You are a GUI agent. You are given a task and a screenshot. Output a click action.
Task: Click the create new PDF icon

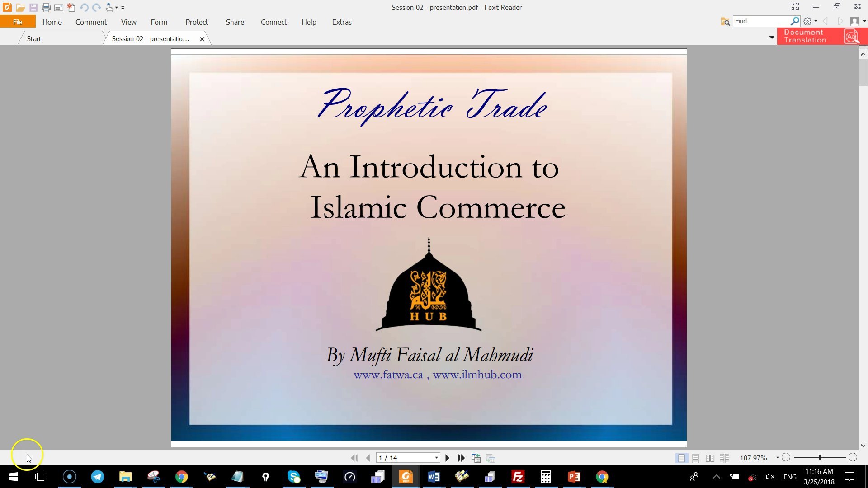(71, 8)
